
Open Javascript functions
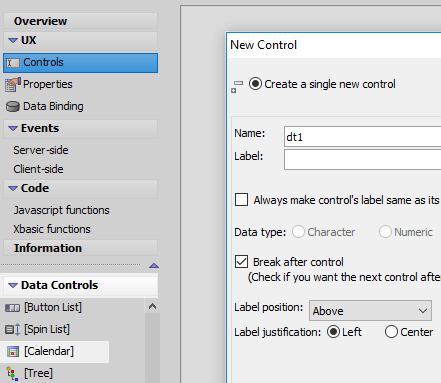point(62,210)
